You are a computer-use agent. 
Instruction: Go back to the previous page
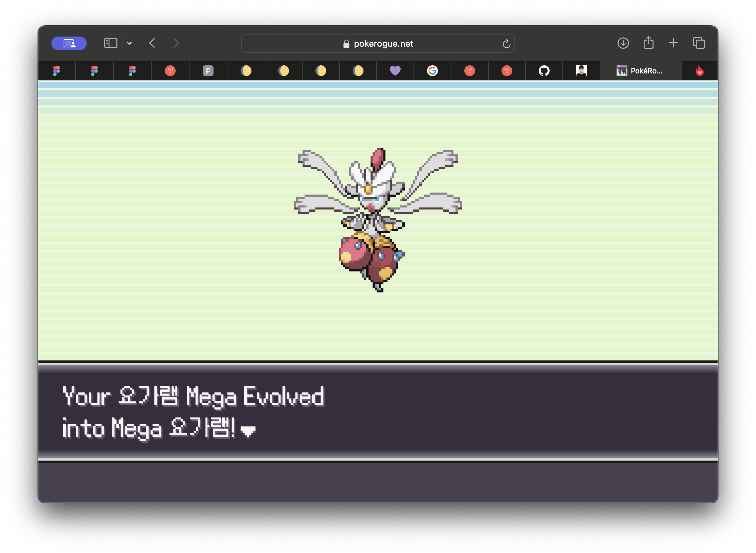(x=152, y=43)
